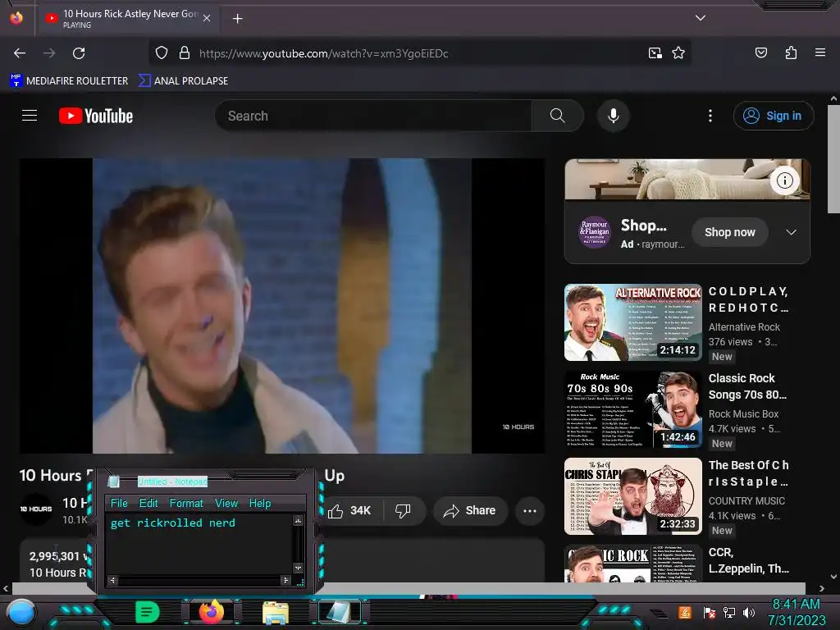Open COLDPLAY, RED HOT C... video title
The image size is (840, 630).
pos(748,299)
